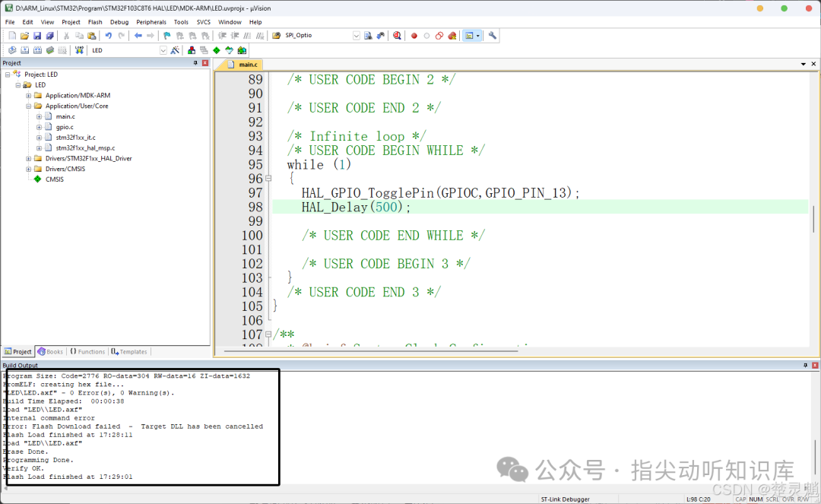Open Options for Target magic wand icon
The image size is (821, 504).
(175, 50)
